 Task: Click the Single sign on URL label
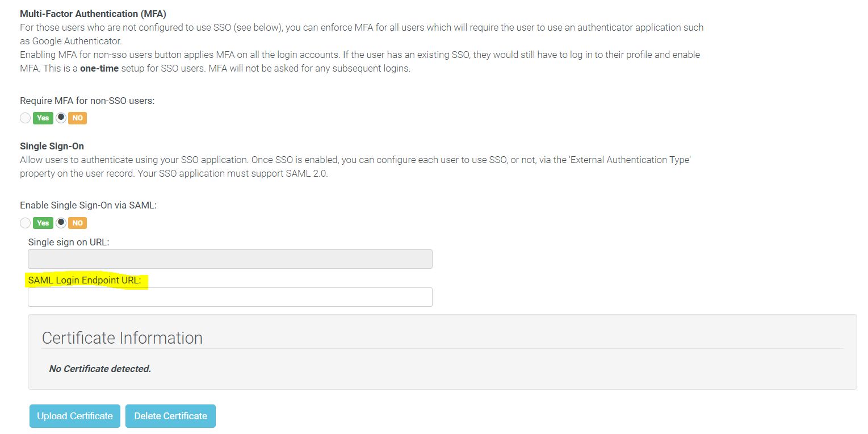[69, 242]
